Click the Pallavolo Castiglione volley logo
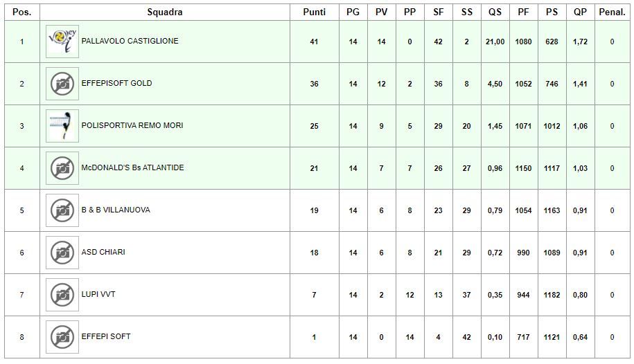The width and height of the screenshot is (634, 364). point(62,42)
